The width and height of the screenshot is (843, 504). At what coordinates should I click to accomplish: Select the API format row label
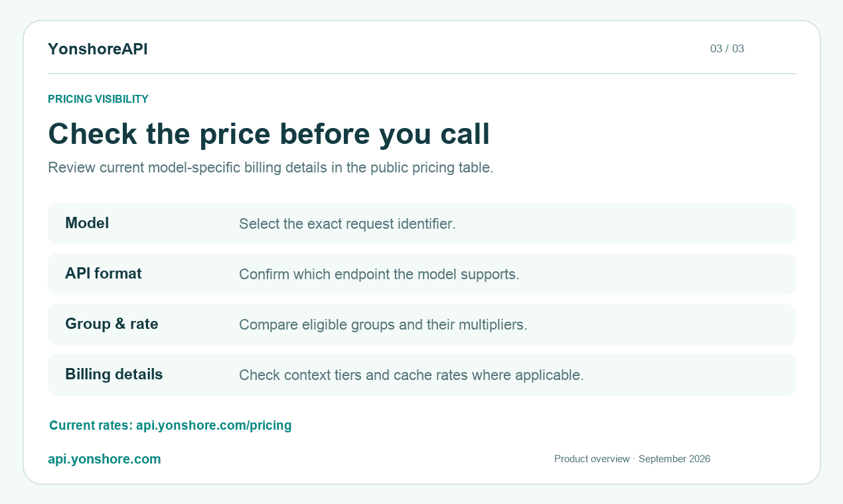[104, 273]
